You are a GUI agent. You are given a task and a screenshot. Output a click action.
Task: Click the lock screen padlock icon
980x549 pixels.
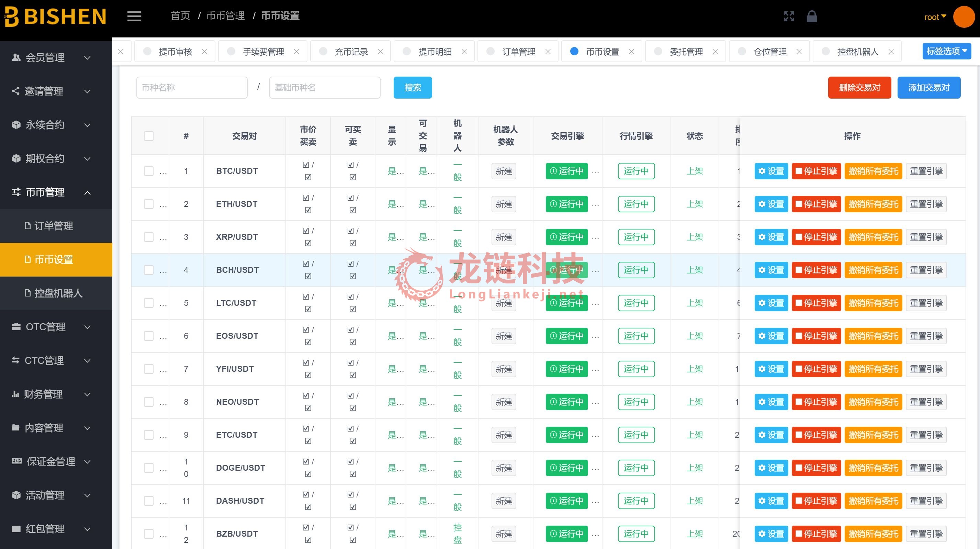812,16
